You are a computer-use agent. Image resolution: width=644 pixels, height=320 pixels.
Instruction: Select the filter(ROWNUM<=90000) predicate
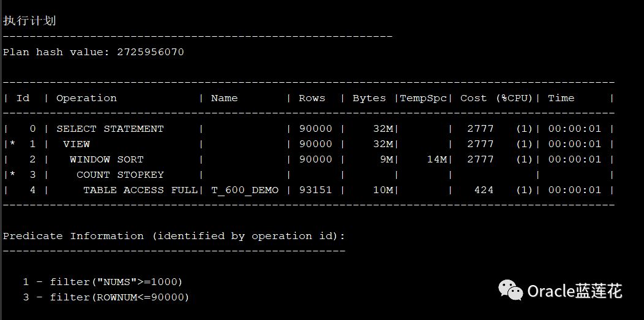[x=119, y=297]
